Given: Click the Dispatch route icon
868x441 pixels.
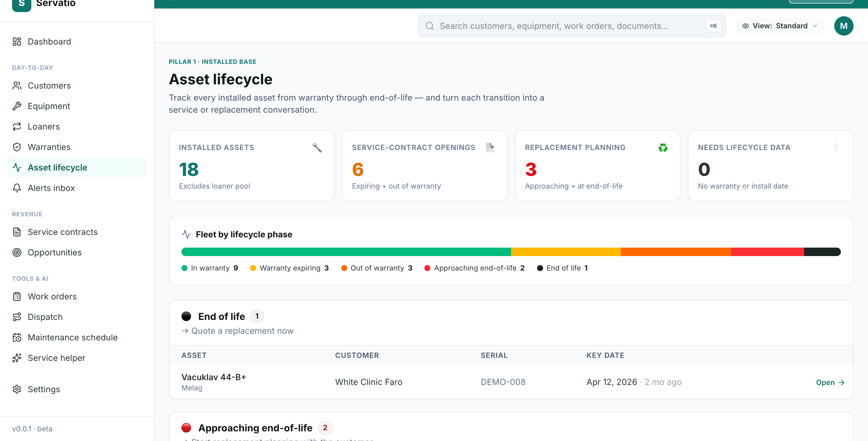Looking at the screenshot, I should [x=17, y=317].
